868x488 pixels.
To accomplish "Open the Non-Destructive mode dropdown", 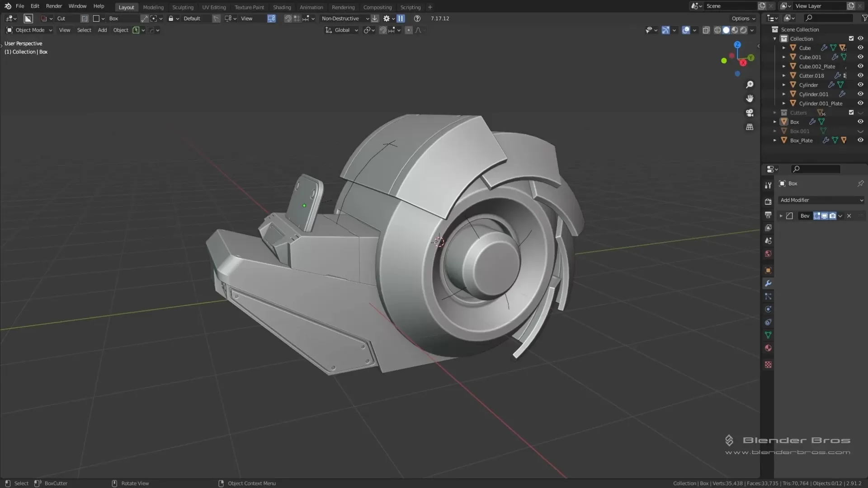I will (x=344, y=19).
